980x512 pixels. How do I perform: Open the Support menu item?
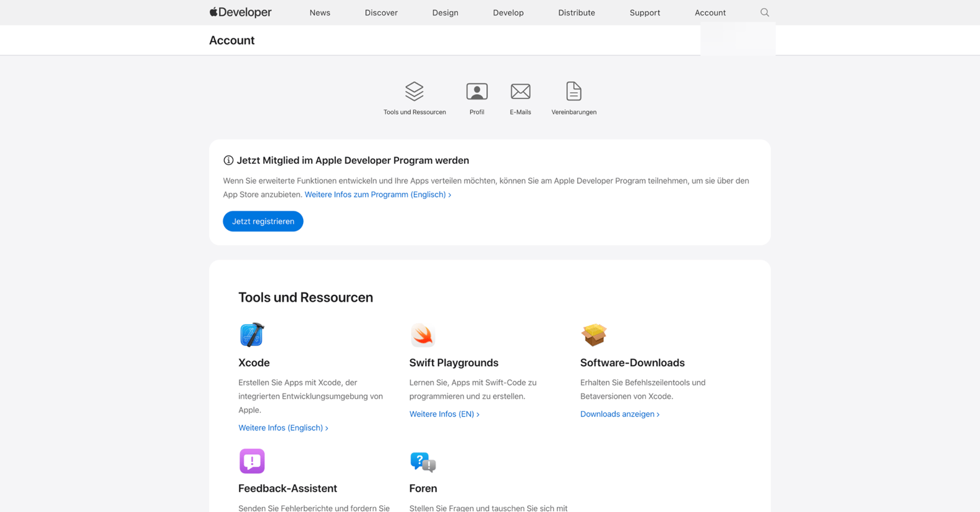(645, 12)
